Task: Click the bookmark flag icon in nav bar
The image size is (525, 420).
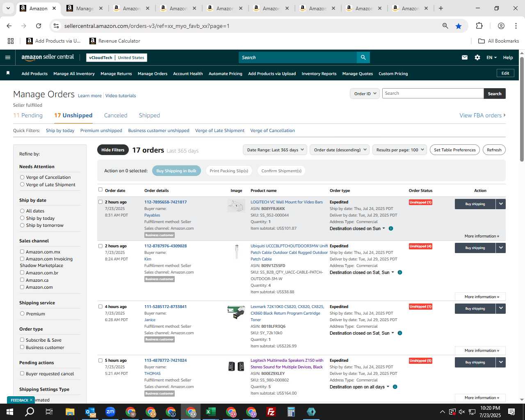Action: click(x=8, y=73)
